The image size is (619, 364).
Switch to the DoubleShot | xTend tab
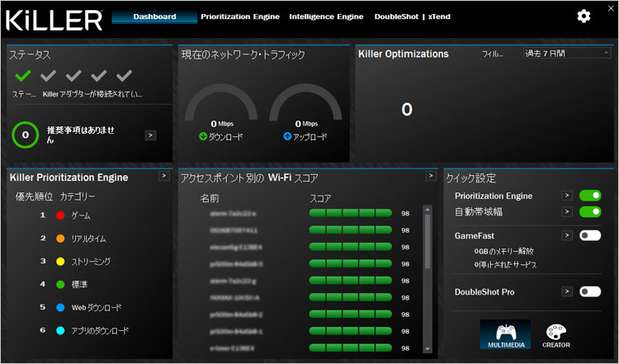(412, 17)
